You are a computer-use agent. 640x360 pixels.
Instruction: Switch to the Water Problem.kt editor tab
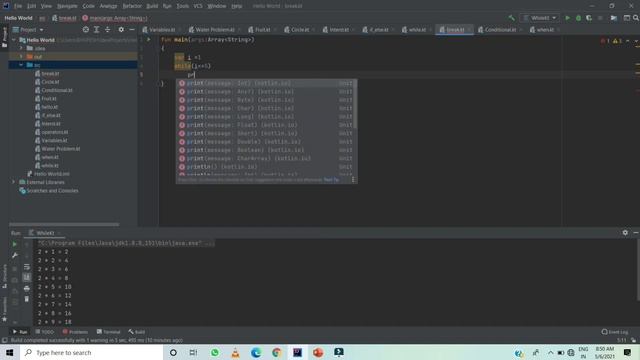coord(215,30)
